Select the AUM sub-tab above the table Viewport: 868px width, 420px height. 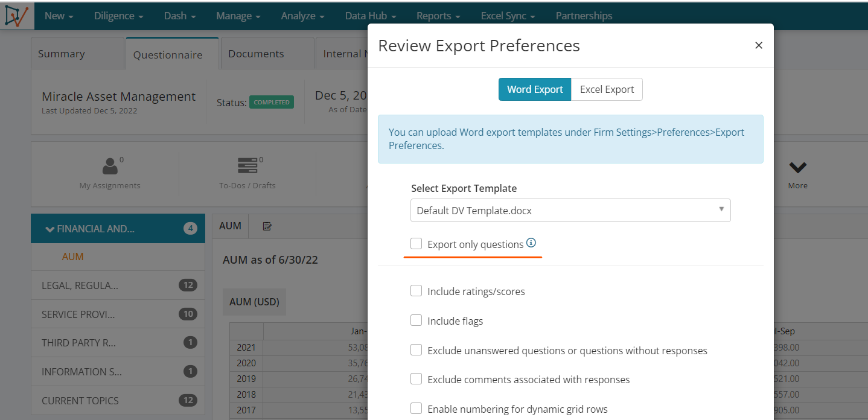(x=230, y=226)
